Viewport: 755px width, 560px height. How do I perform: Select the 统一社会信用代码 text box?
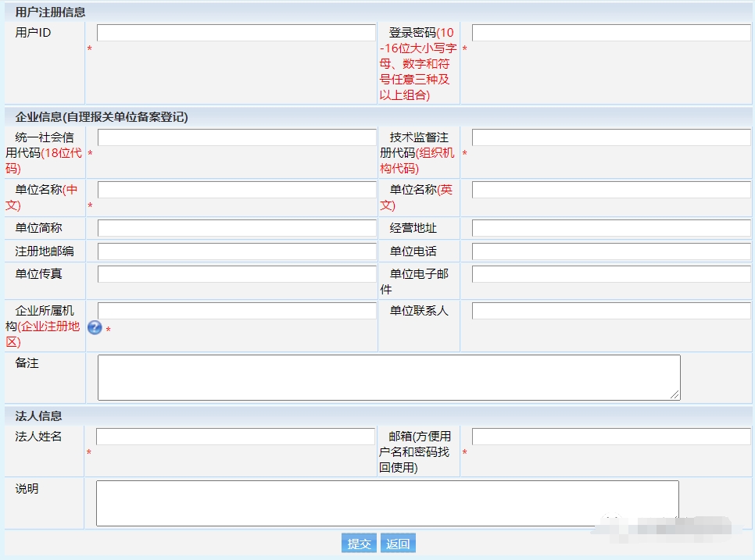[x=237, y=137]
